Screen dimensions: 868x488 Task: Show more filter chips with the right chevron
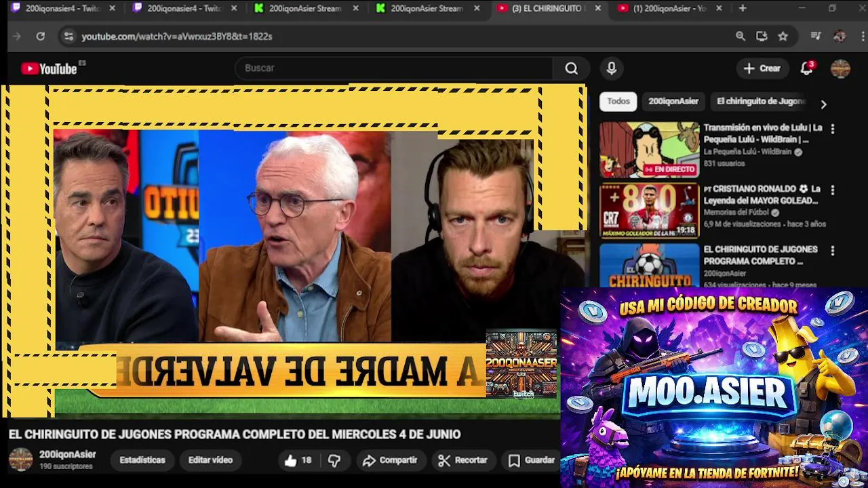823,104
